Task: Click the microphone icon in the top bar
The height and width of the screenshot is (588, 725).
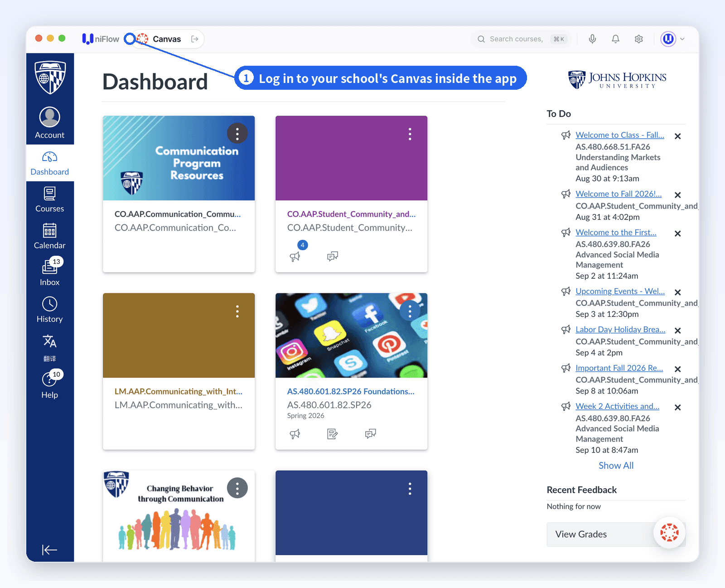Action: pyautogui.click(x=592, y=39)
